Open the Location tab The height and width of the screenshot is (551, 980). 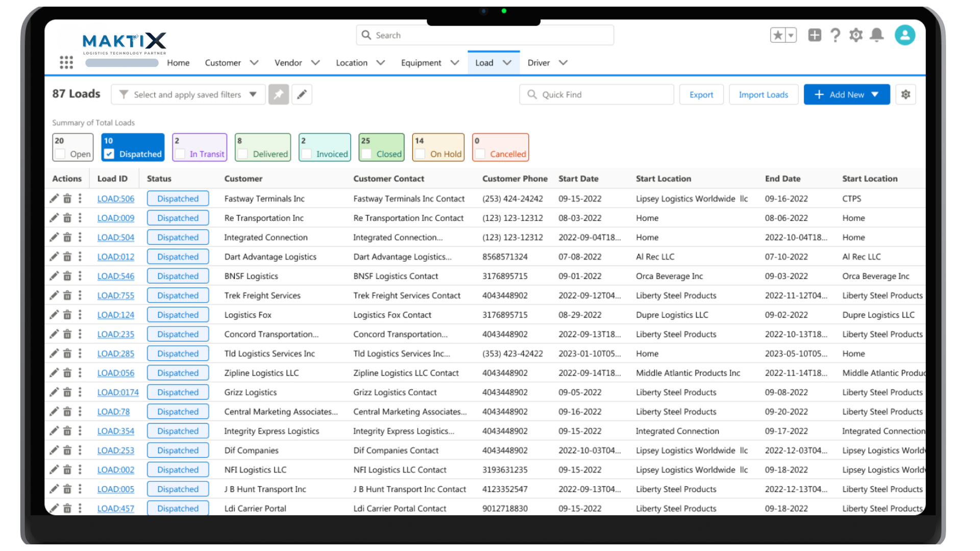click(x=352, y=63)
